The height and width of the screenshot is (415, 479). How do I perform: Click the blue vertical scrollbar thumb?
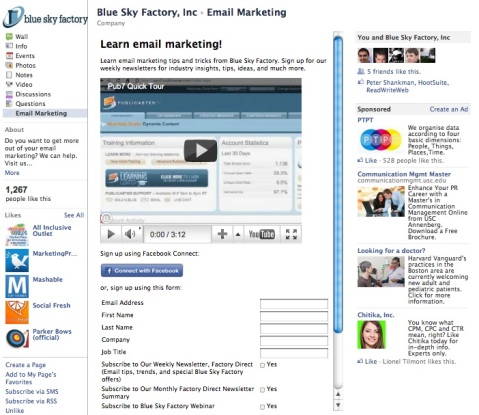(338, 185)
